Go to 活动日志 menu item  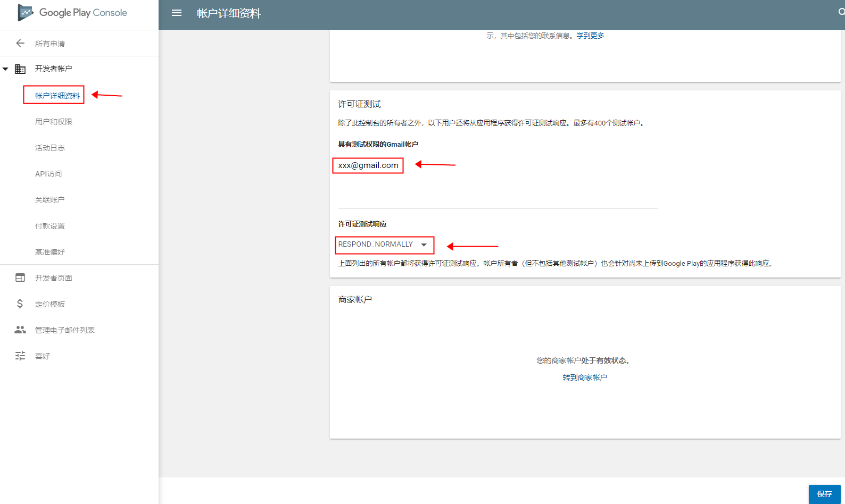[50, 148]
